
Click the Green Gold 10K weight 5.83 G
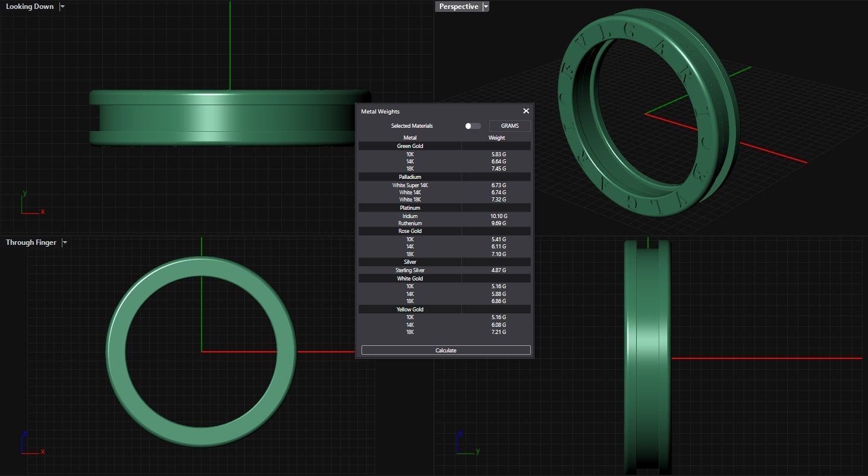click(498, 155)
